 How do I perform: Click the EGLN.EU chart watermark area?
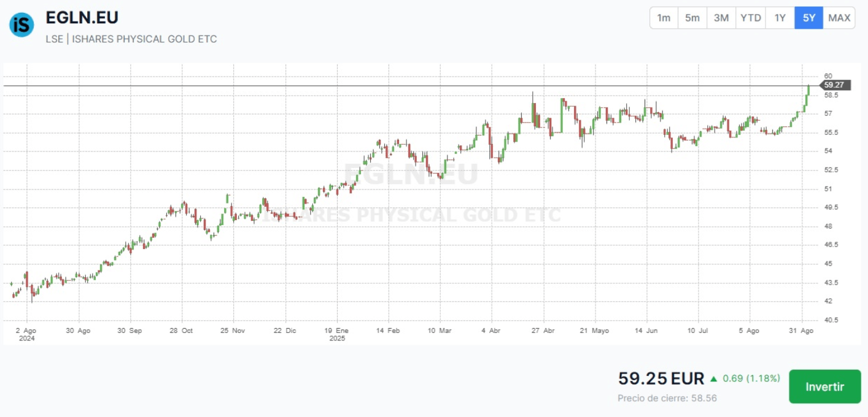tap(410, 175)
